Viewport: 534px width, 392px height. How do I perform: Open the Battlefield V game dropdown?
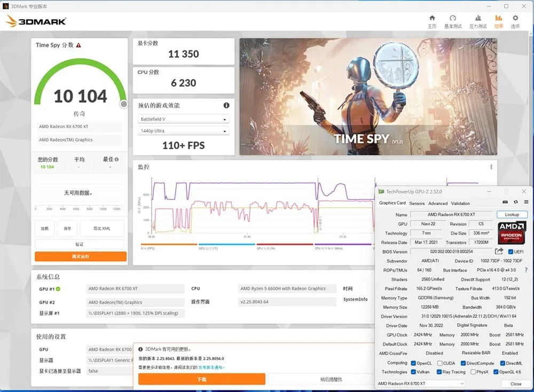tap(183, 119)
